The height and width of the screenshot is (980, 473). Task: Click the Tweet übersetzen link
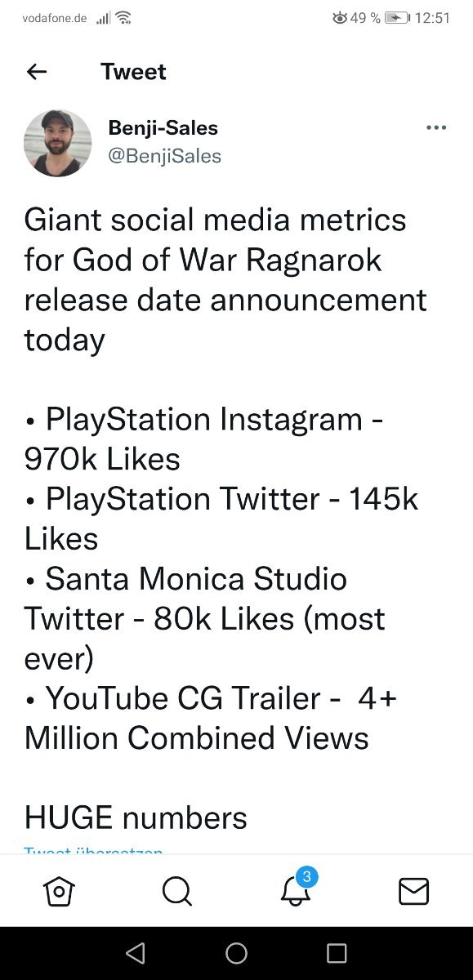pos(93,851)
